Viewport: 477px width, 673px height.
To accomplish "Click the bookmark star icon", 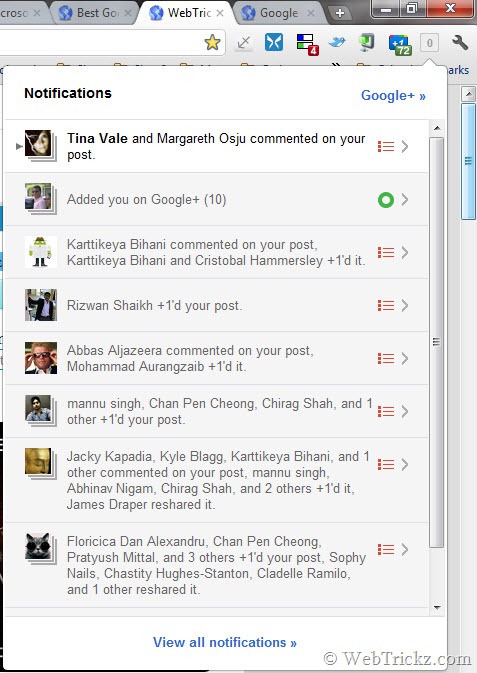I will click(212, 42).
